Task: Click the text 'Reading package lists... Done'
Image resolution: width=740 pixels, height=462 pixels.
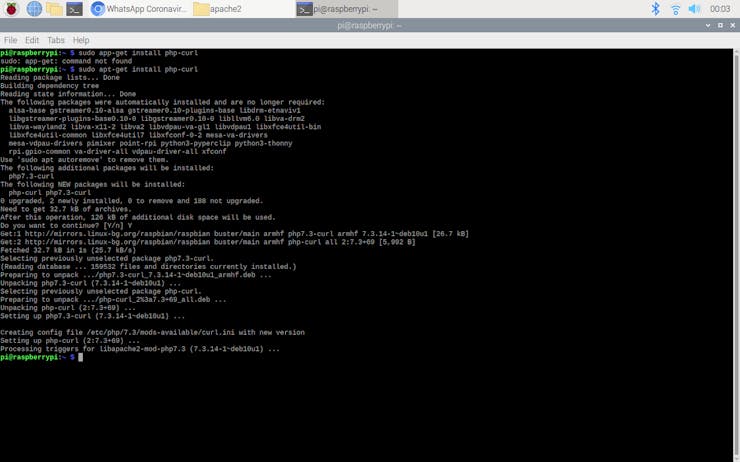Action: coord(60,77)
